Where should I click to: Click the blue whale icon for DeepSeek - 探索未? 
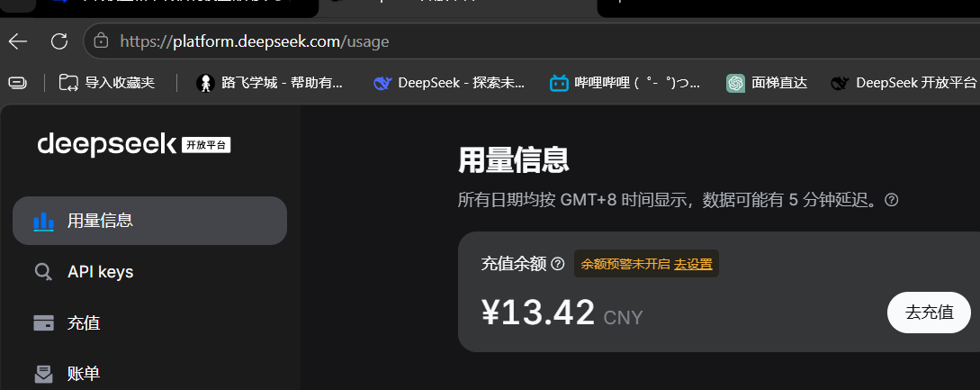point(382,83)
